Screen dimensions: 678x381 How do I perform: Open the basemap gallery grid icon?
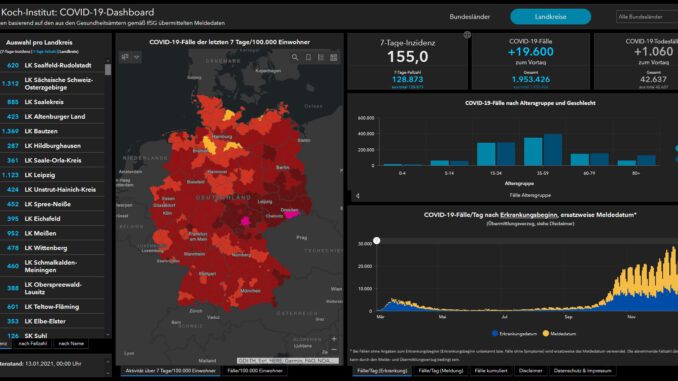(334, 57)
